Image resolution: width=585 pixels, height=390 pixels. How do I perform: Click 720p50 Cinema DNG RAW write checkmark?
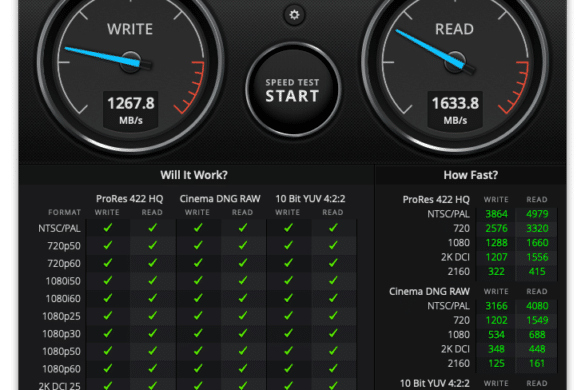[198, 245]
